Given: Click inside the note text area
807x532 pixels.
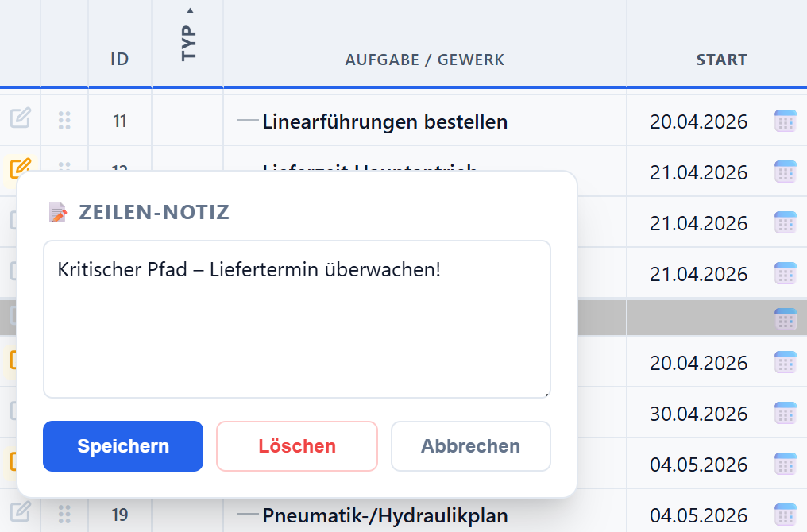Looking at the screenshot, I should tap(297, 318).
